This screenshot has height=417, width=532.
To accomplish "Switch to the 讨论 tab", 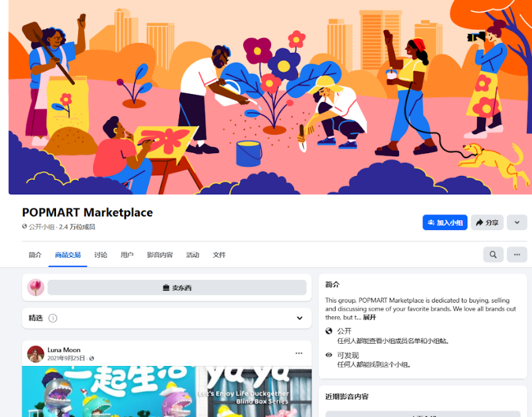I will [x=101, y=255].
